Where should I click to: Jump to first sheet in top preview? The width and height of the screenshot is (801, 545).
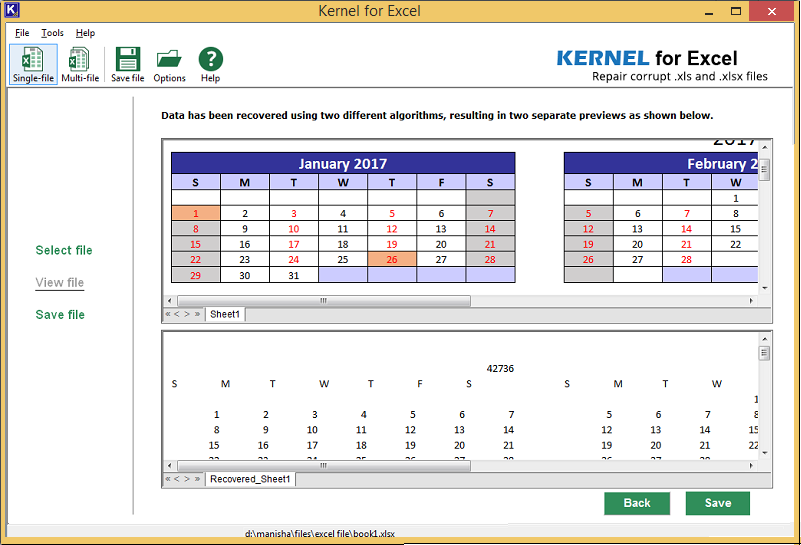pos(168,314)
